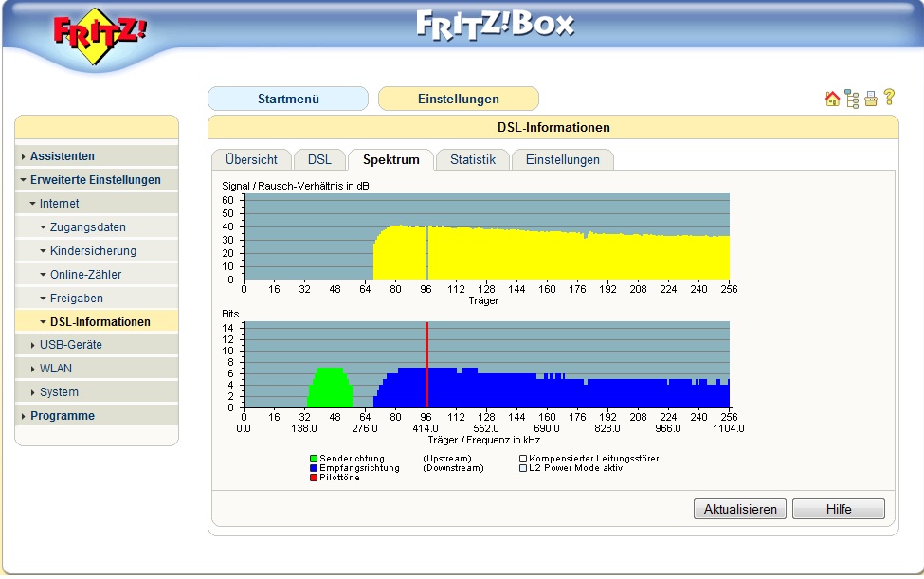
Task: Click the red pilot tone line in Bits chart
Action: (427, 365)
